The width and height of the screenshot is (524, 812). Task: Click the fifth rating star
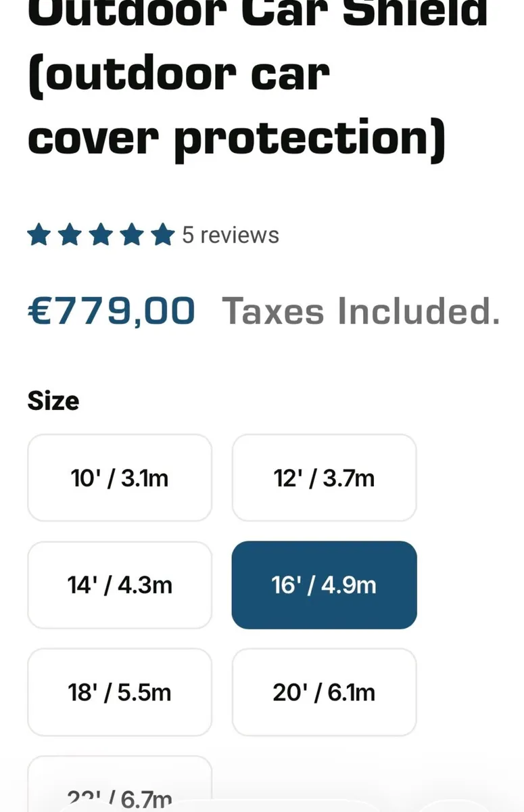[x=163, y=235]
